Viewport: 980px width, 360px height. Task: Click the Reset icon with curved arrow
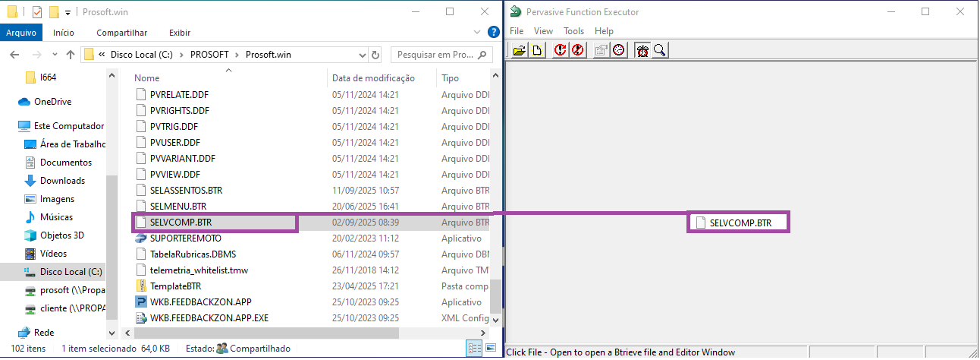point(560,50)
